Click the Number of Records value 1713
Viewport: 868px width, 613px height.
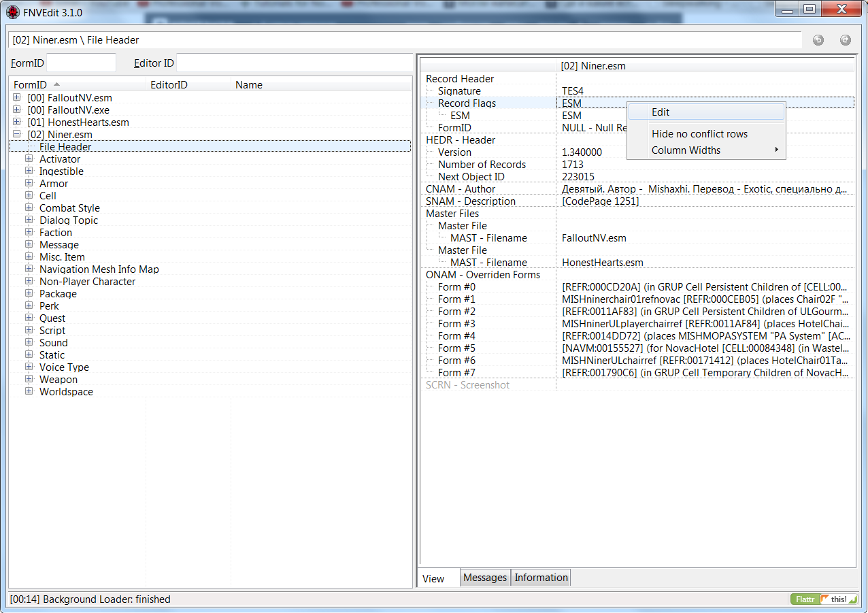572,164
